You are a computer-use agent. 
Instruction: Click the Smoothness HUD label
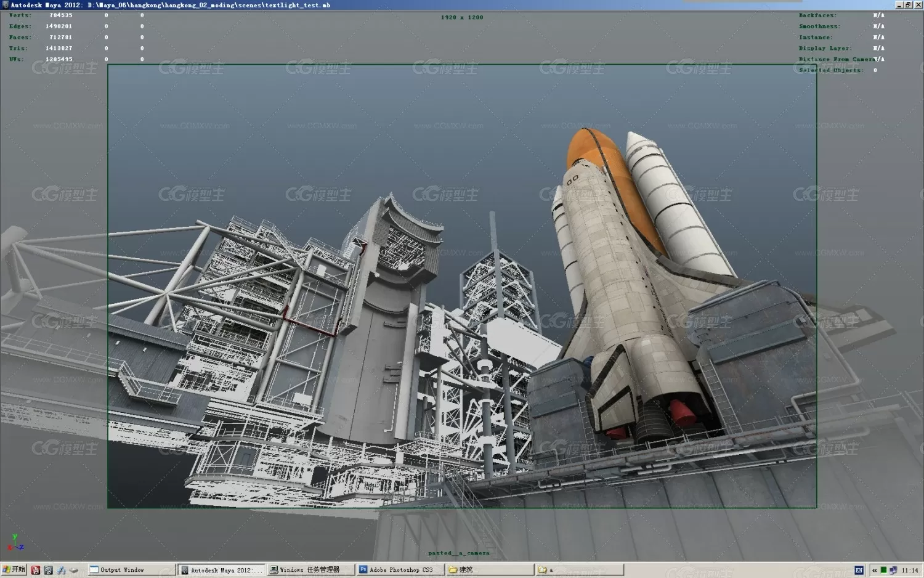(819, 26)
